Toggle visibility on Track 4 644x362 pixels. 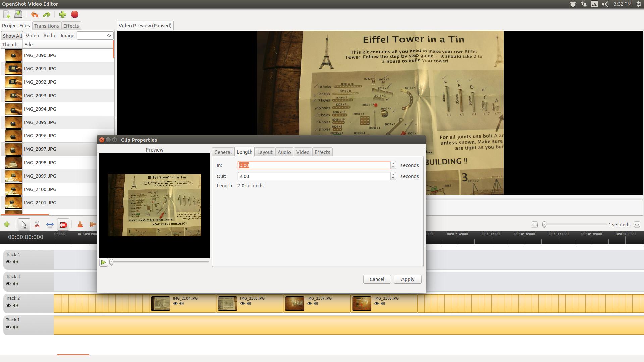coord(8,261)
